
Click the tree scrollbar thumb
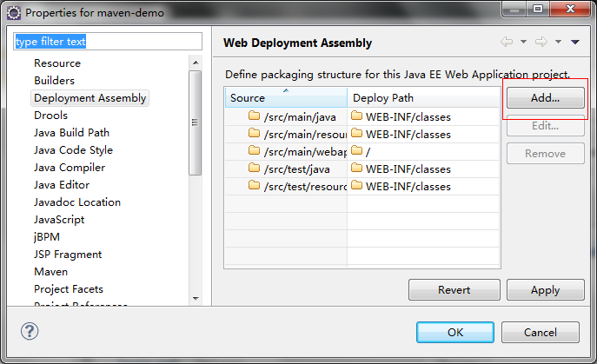[196, 122]
